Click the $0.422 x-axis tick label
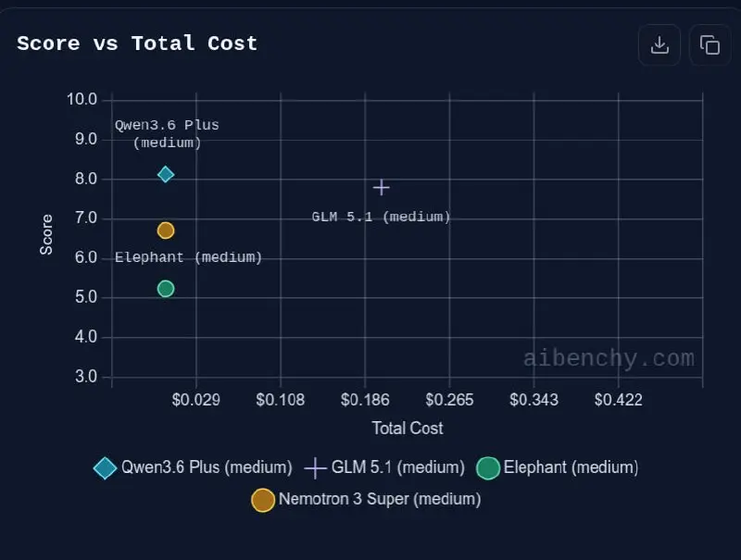This screenshot has width=741, height=560. pyautogui.click(x=619, y=400)
